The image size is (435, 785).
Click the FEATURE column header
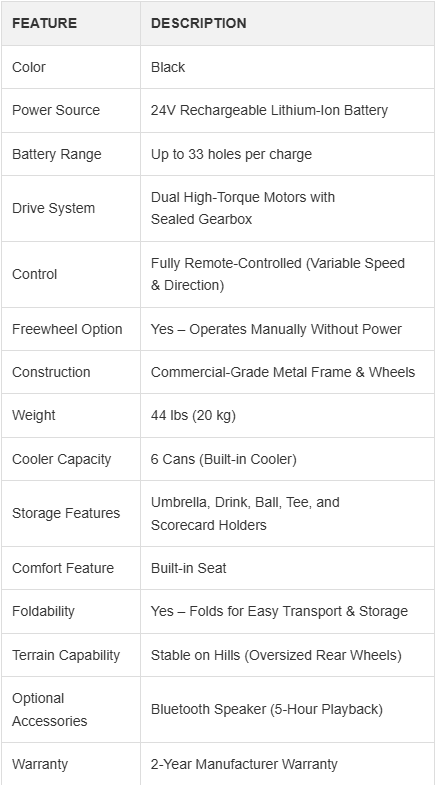[45, 24]
